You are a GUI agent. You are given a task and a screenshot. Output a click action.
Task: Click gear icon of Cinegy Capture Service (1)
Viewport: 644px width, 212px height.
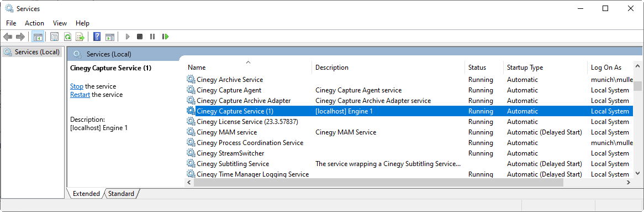click(x=191, y=111)
